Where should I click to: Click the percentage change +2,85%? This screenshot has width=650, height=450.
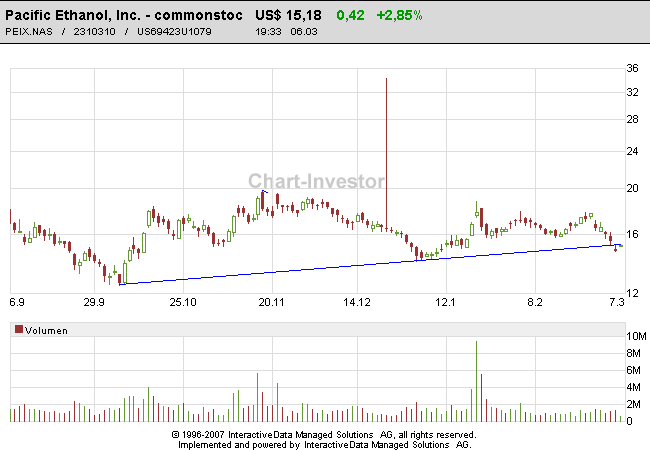[x=399, y=15]
